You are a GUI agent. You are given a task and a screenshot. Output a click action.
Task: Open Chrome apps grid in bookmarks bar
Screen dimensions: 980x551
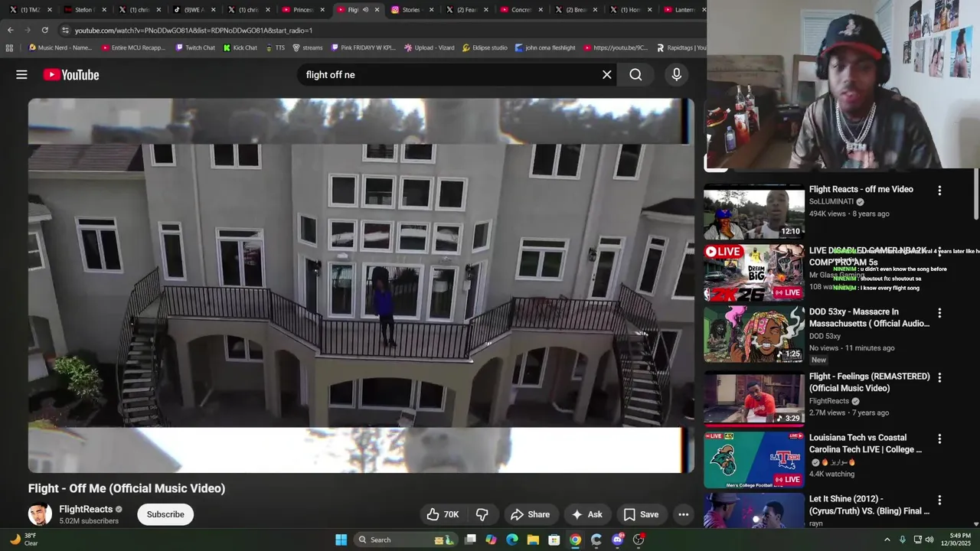tap(9, 47)
